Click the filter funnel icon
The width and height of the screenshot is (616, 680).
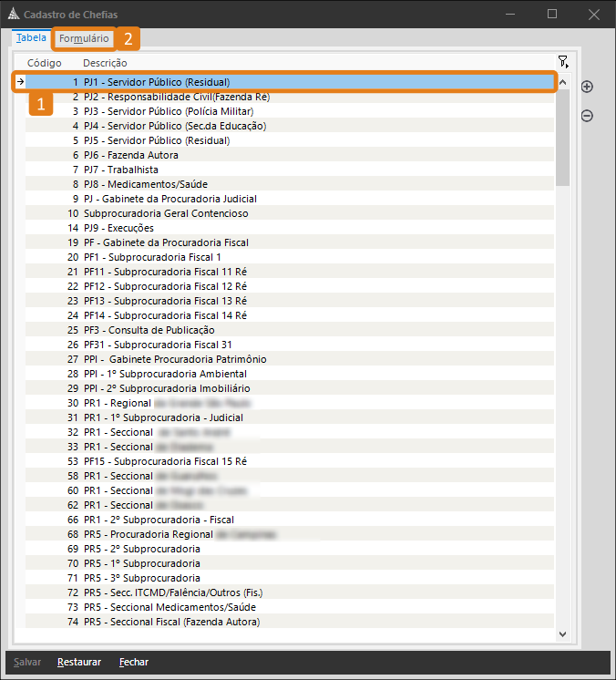[x=563, y=62]
